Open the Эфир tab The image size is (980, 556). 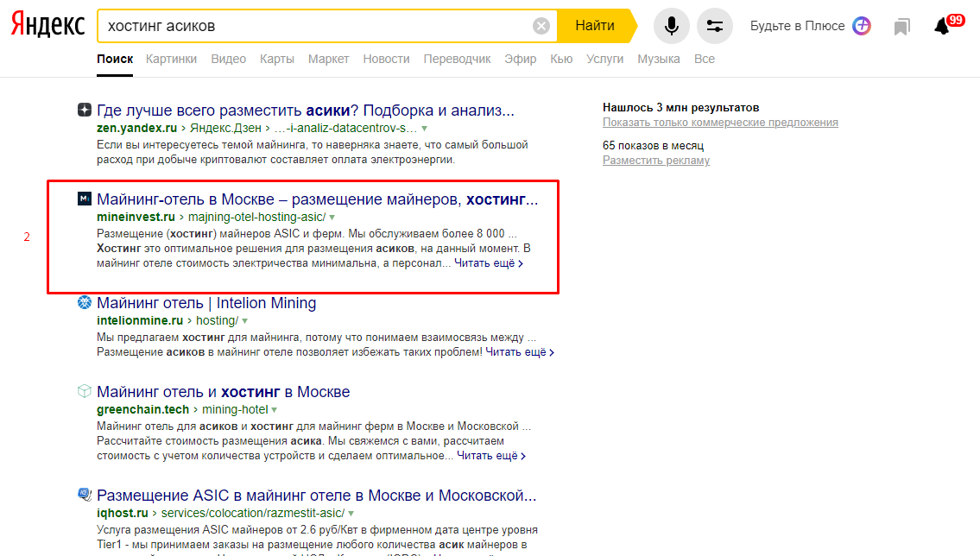coord(520,59)
